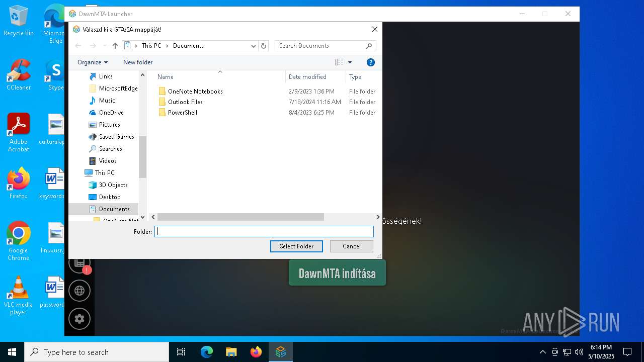Open CCleaner desktop shortcut

pyautogui.click(x=19, y=75)
